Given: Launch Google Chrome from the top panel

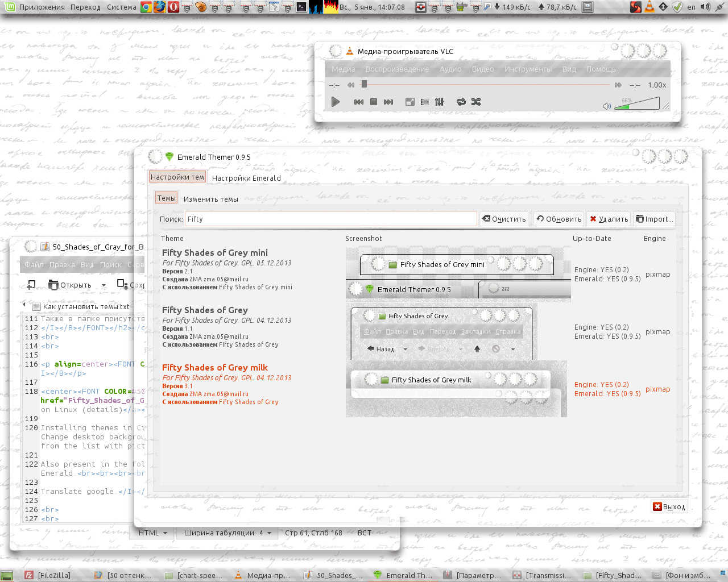Looking at the screenshot, I should (x=146, y=7).
